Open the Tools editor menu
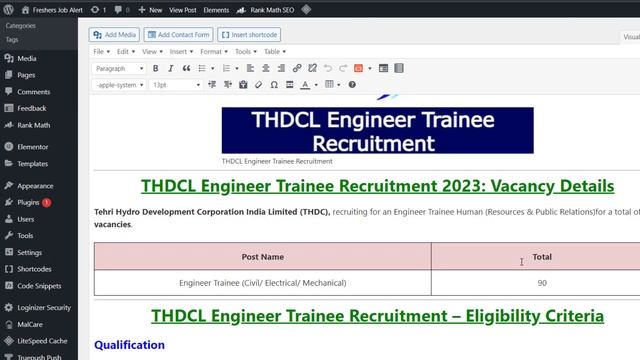The height and width of the screenshot is (360, 640). (x=246, y=51)
